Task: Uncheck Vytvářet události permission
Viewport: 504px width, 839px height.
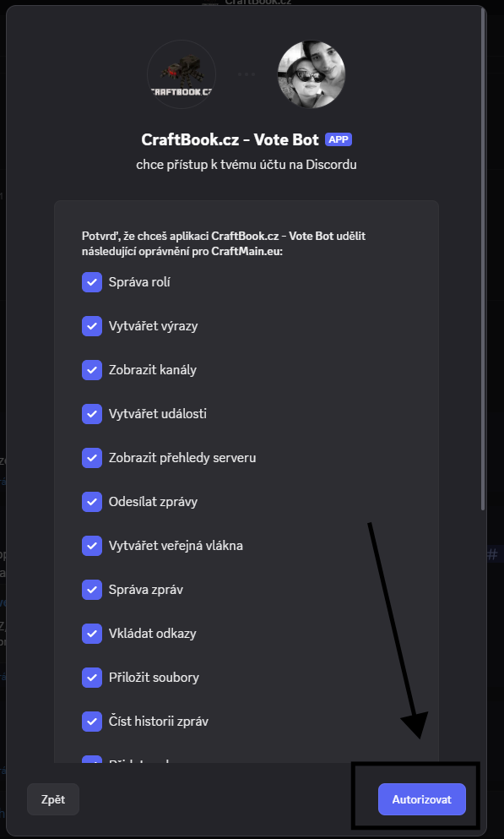Action: tap(92, 414)
